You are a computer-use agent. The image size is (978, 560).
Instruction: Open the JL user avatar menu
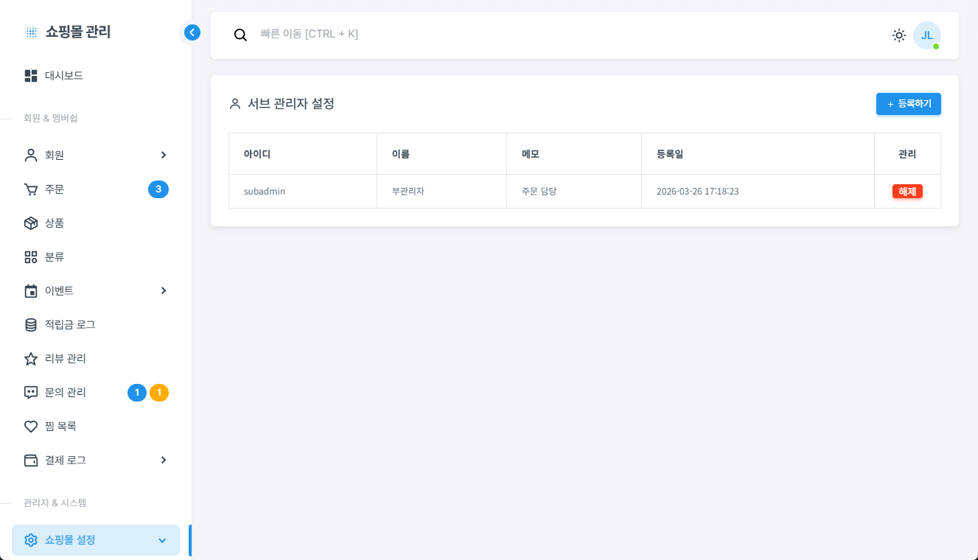tap(926, 35)
